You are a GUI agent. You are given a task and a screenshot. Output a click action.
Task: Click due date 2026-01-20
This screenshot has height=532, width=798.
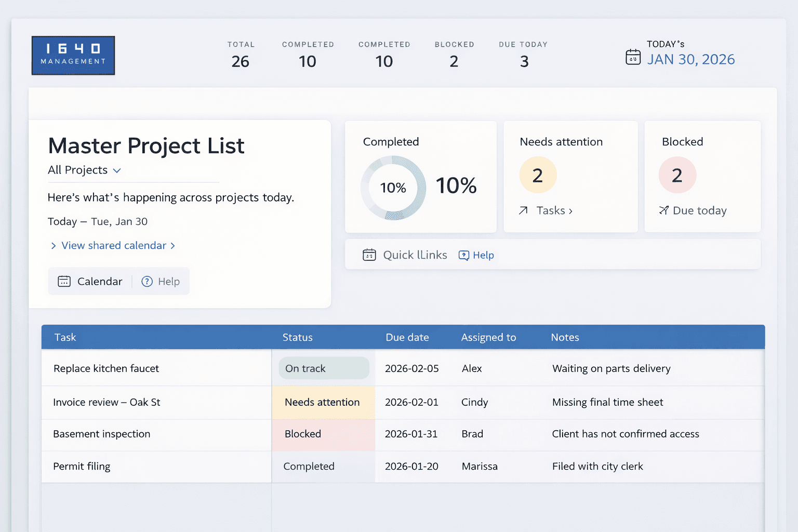click(x=411, y=466)
